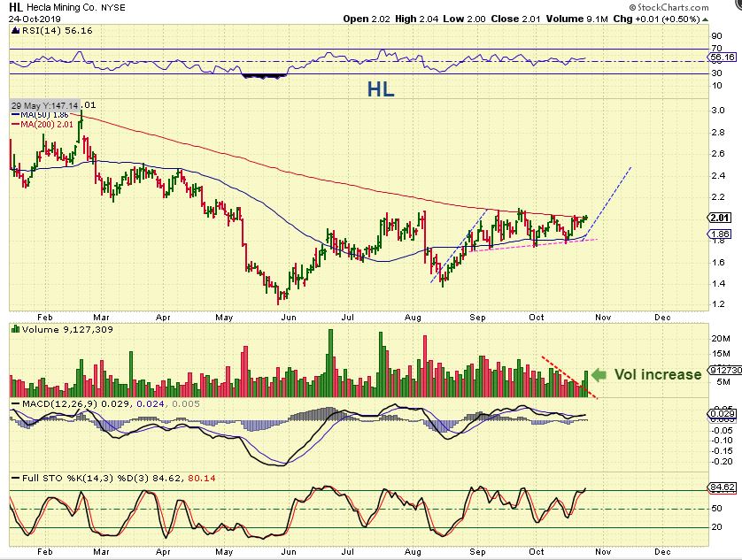This screenshot has height=560, width=742.
Task: Click the High 2.04 value
Action: (x=417, y=19)
